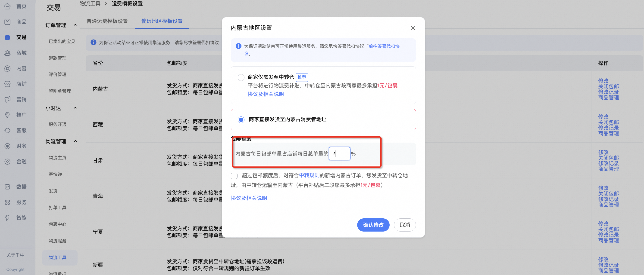
Task: Close the 内蒙古地区设置 dialog with X
Action: (x=413, y=28)
